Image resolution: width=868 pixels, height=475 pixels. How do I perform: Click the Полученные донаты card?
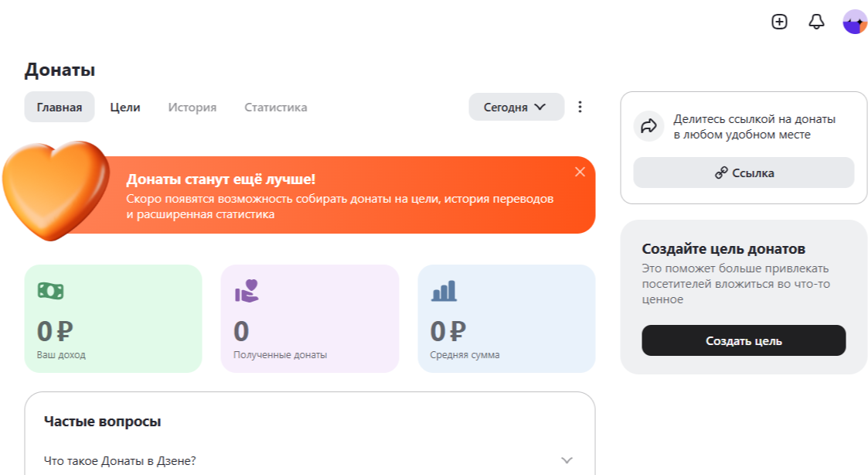tap(309, 319)
